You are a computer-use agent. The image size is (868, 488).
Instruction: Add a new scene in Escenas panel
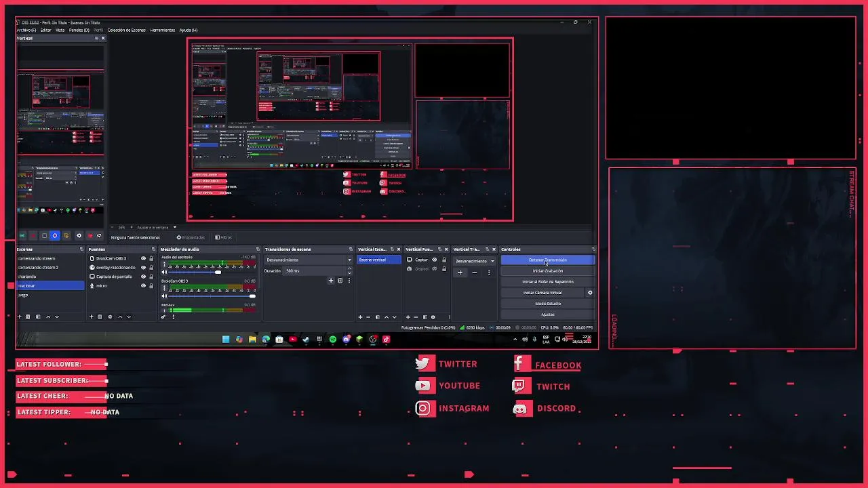[x=20, y=317]
